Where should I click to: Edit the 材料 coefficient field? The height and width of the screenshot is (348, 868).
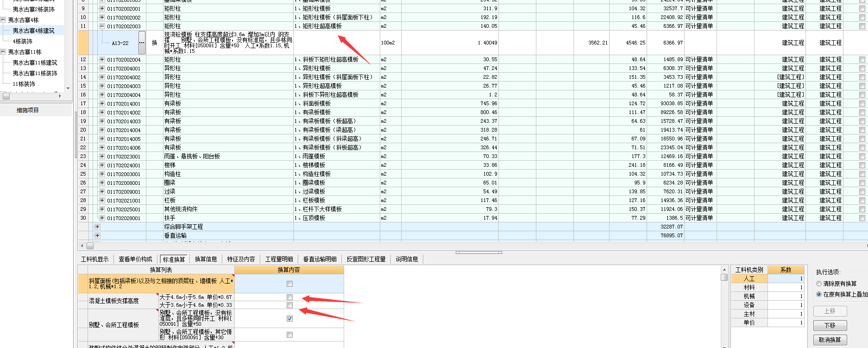(x=786, y=288)
